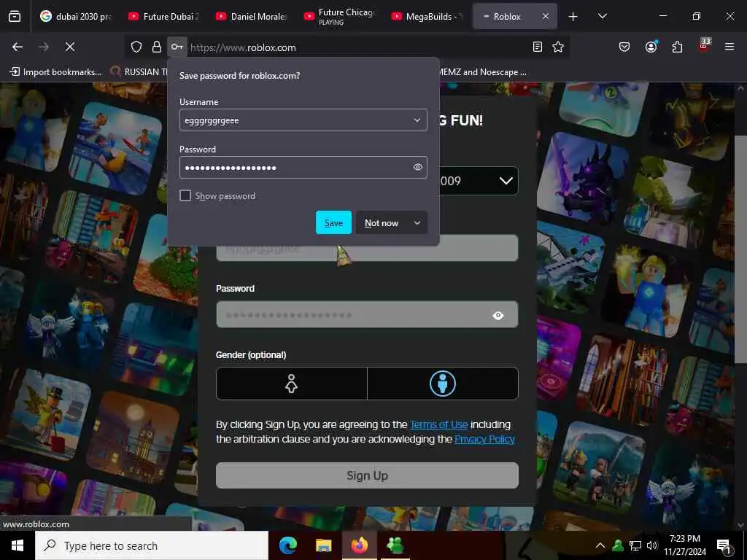
Task: Toggle password visibility on Roblox signup form
Action: pyautogui.click(x=498, y=315)
